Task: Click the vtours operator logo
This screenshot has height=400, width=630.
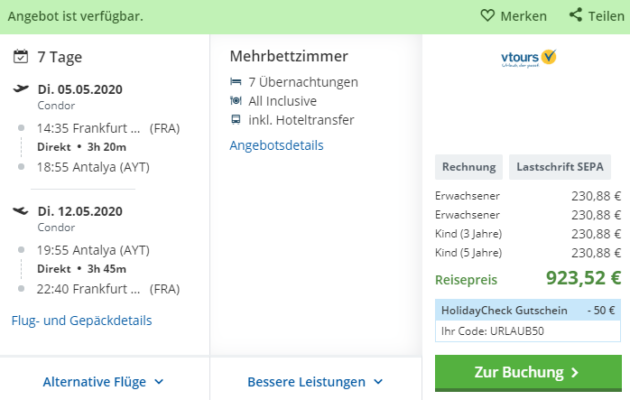Action: pos(528,58)
